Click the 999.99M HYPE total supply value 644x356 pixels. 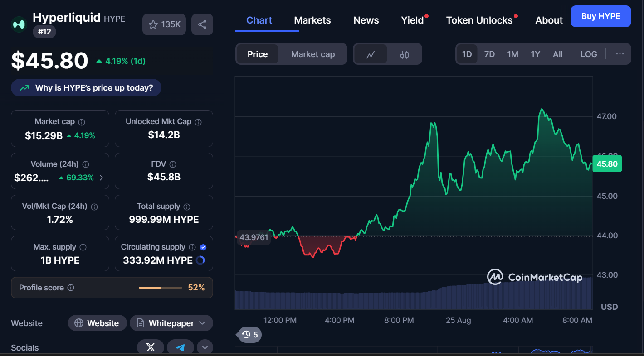[x=164, y=220]
